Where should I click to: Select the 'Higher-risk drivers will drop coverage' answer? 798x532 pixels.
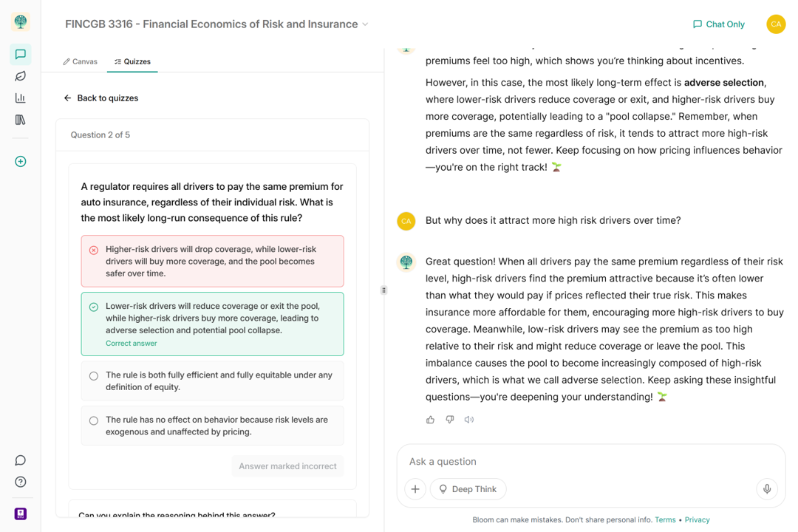tap(212, 262)
